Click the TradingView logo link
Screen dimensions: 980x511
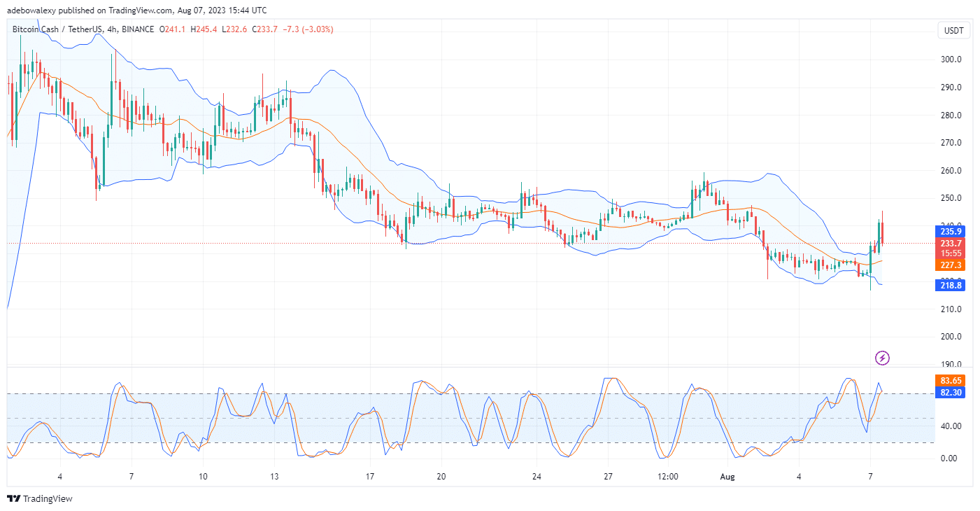pyautogui.click(x=40, y=498)
